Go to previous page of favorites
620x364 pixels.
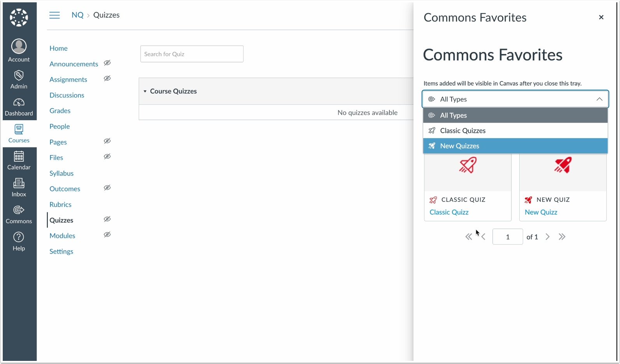click(x=483, y=237)
